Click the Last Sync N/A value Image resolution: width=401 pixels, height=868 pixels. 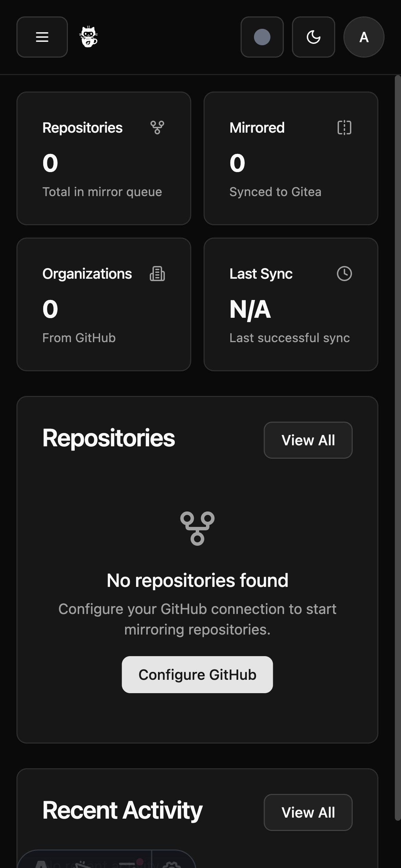(x=250, y=309)
